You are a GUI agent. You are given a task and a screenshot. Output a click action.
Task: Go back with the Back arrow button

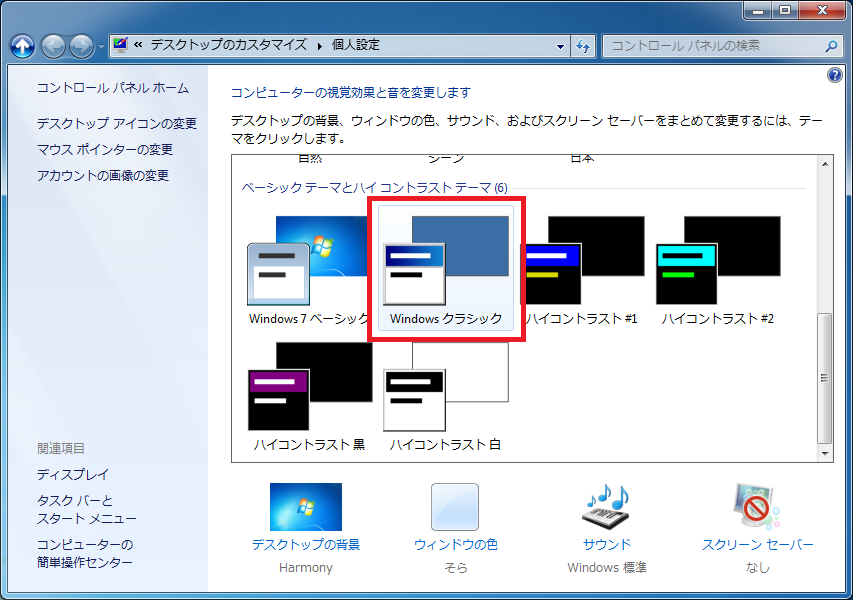coord(53,46)
